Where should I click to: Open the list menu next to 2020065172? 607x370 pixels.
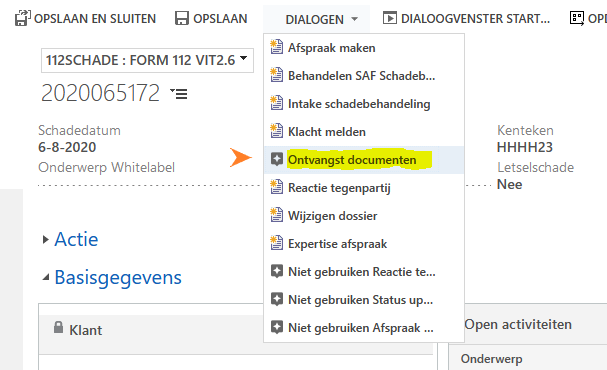(179, 93)
